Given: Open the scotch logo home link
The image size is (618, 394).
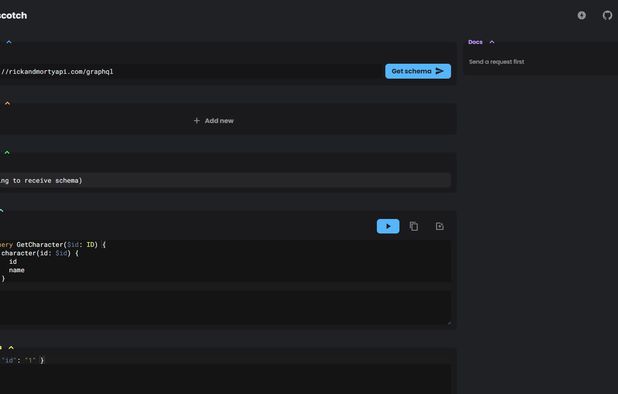Looking at the screenshot, I should 13,16.
